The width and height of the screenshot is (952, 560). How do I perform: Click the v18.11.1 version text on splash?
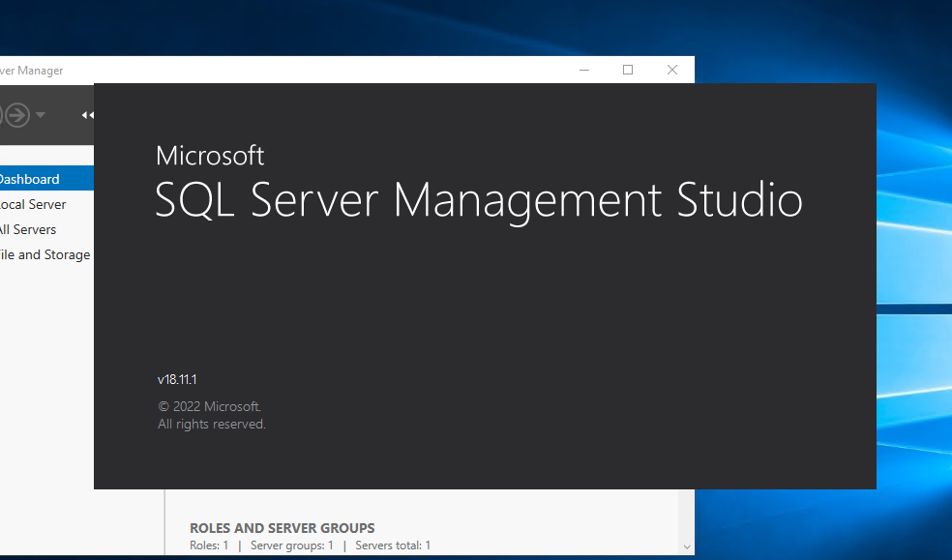pyautogui.click(x=177, y=379)
